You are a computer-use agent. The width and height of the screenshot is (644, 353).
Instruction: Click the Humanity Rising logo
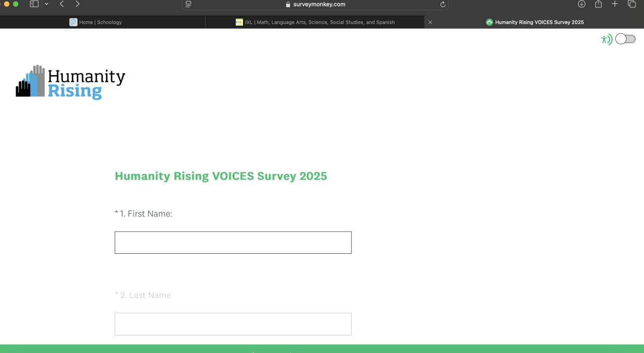(70, 82)
